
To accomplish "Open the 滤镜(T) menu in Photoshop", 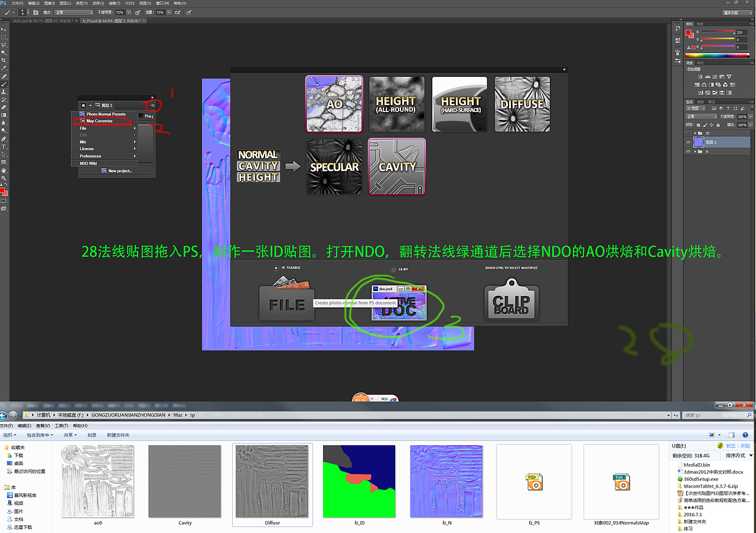I will click(x=115, y=3).
